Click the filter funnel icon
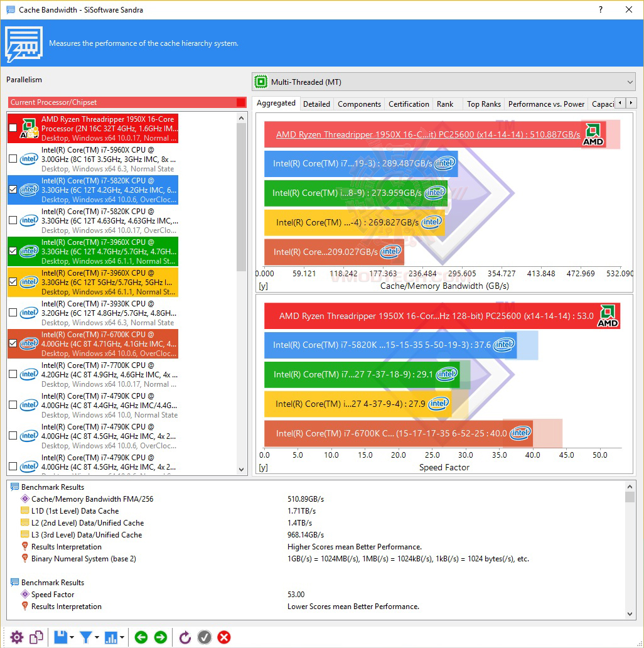The width and height of the screenshot is (644, 648). [86, 637]
